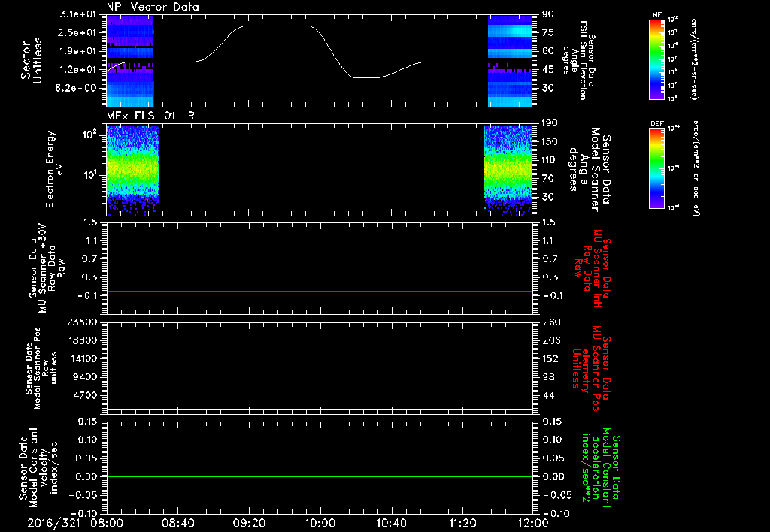
Task: Click the red MU Scanner Pos Telemetry title
Action: coord(591,368)
